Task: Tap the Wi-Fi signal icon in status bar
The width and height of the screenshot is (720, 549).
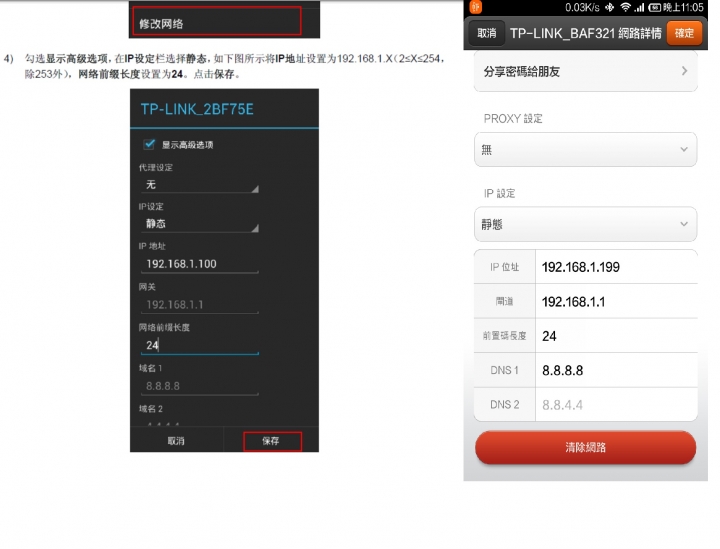Action: [x=625, y=7]
